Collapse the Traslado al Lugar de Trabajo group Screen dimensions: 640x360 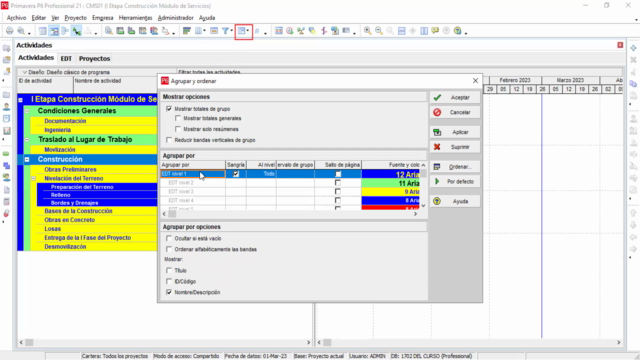click(x=27, y=140)
